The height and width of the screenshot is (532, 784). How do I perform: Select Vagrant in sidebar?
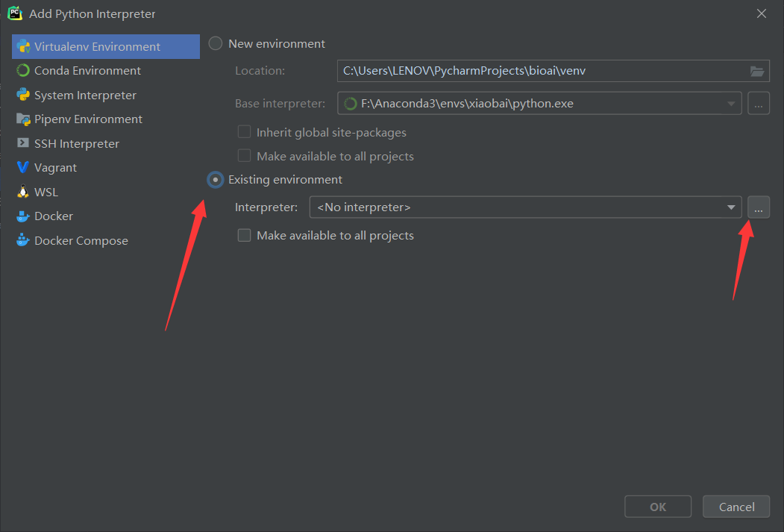[x=106, y=167]
